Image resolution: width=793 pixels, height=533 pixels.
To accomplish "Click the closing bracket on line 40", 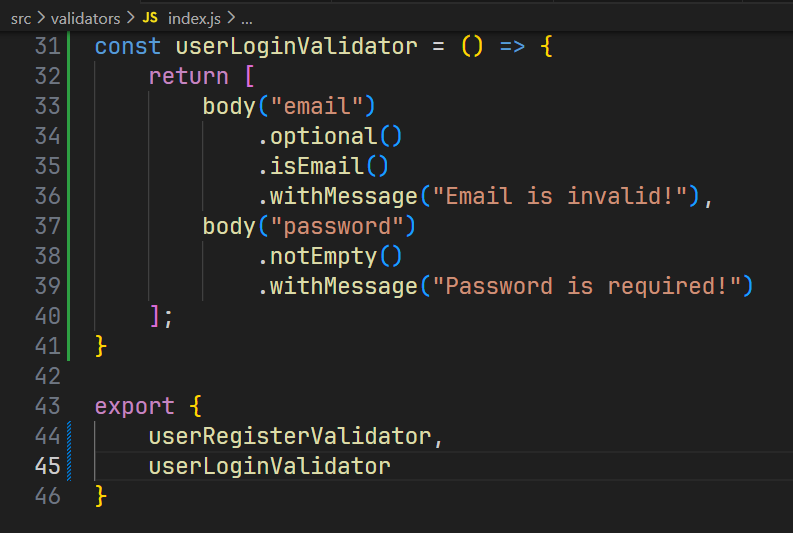I will pos(155,317).
